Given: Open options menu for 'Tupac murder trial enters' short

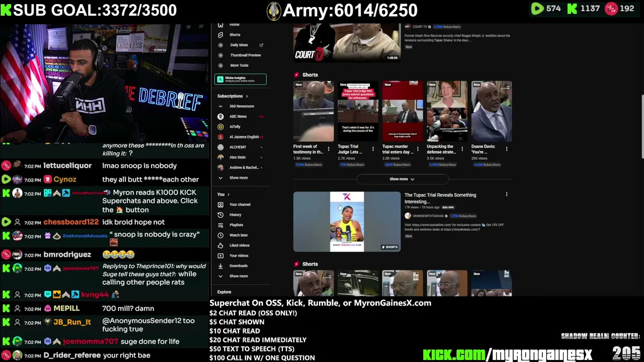Looking at the screenshot, I should (418, 149).
